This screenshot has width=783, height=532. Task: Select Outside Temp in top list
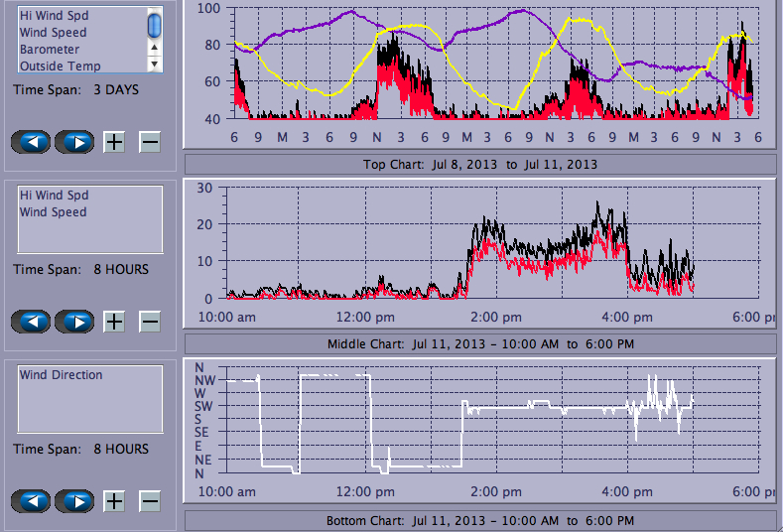pyautogui.click(x=60, y=66)
